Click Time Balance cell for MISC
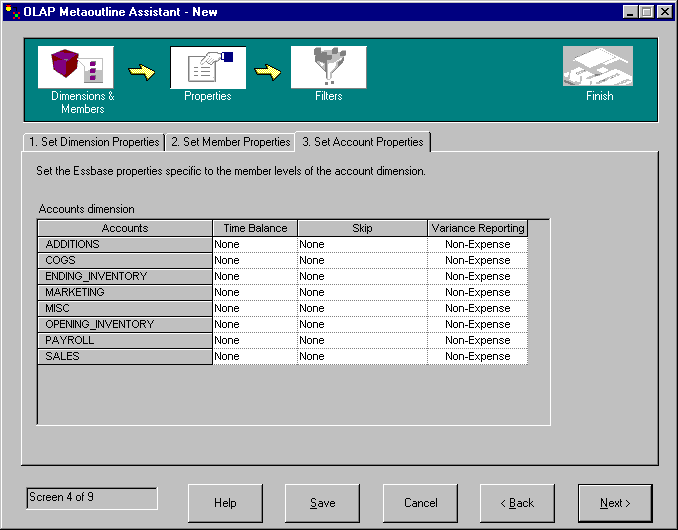678x530 pixels. pyautogui.click(x=255, y=308)
